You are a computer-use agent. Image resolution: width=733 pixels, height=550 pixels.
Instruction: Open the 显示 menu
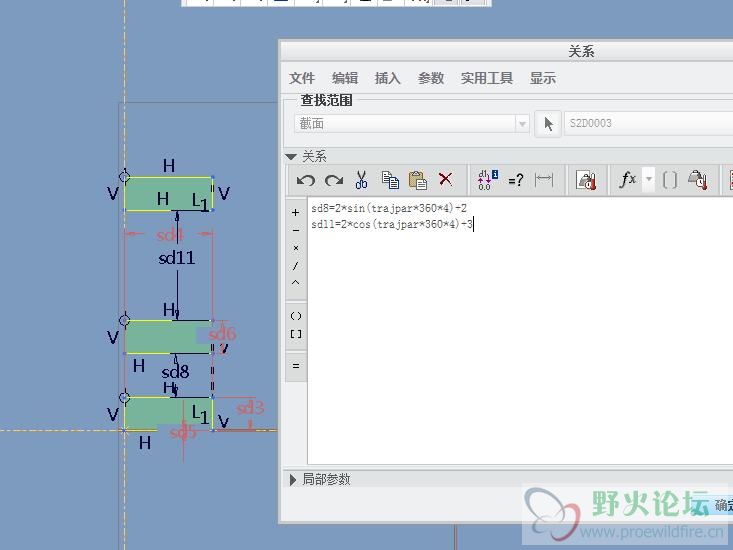pyautogui.click(x=543, y=78)
